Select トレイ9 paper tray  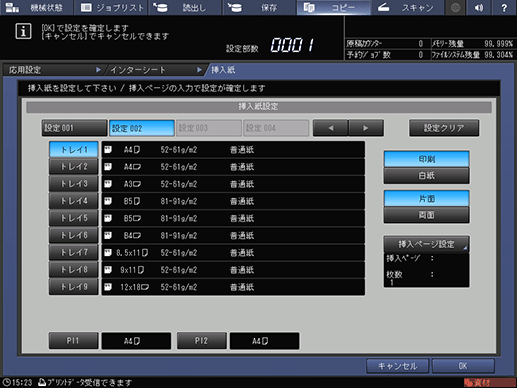[x=74, y=287]
